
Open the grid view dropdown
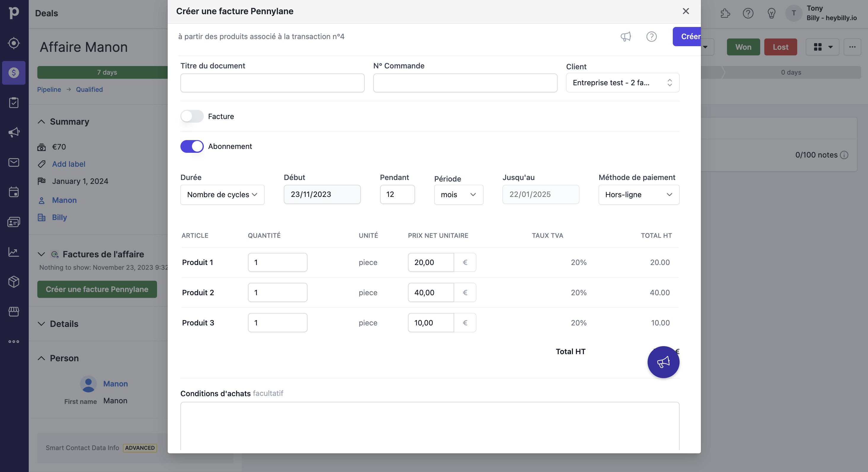pos(823,47)
